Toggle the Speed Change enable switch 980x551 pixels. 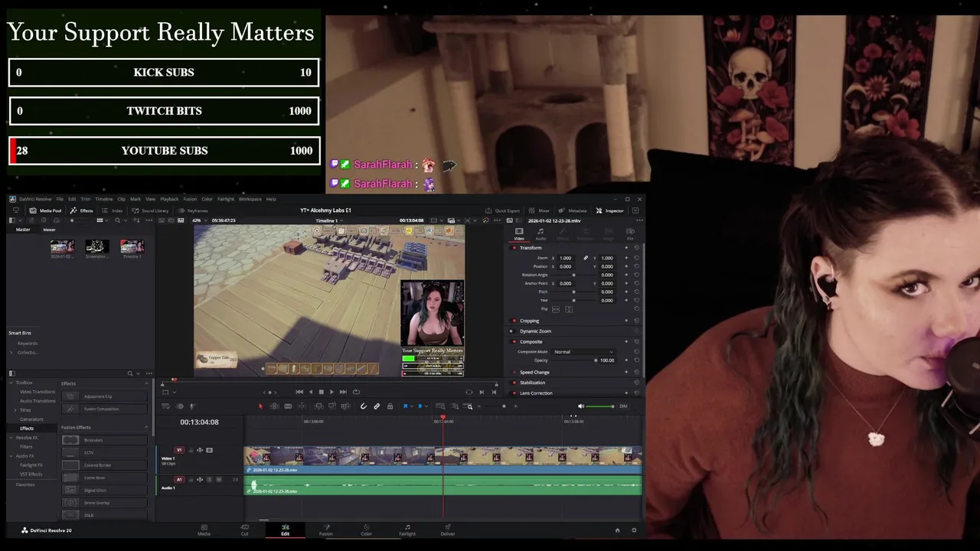(514, 373)
